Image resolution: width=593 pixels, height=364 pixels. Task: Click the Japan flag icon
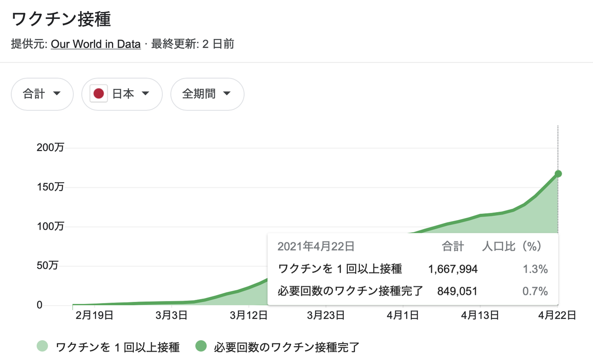click(98, 94)
